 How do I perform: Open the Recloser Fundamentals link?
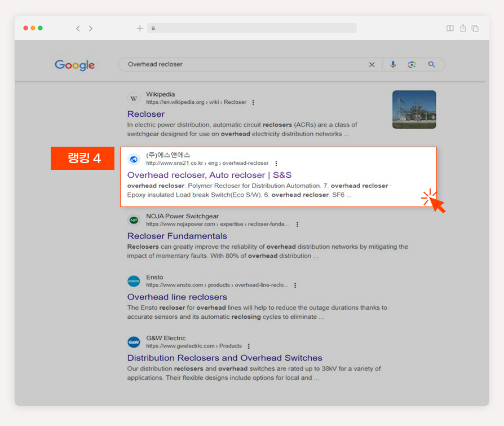pos(177,236)
